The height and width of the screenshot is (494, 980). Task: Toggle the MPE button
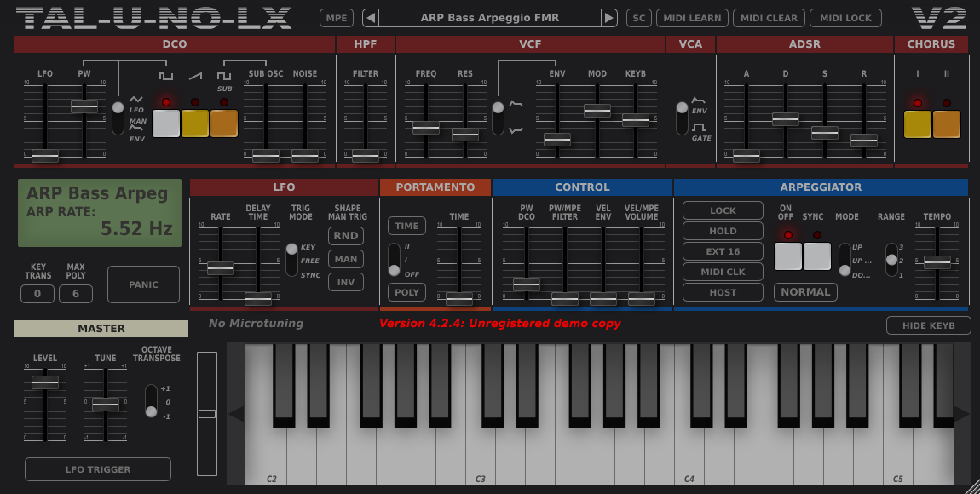coord(337,18)
